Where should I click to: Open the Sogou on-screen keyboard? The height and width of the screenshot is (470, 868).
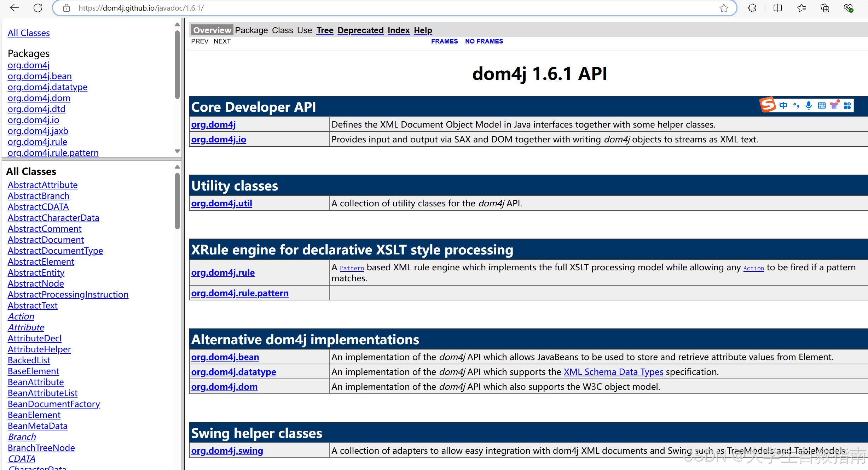(821, 105)
